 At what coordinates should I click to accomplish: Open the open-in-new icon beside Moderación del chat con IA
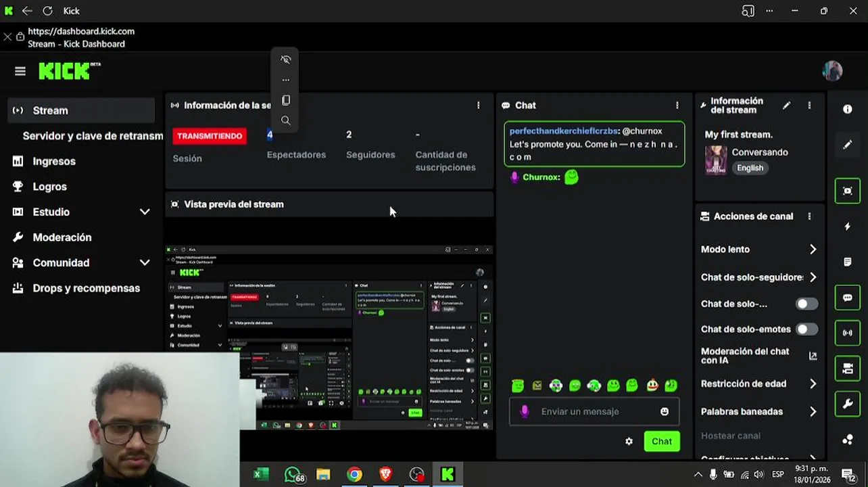813,356
